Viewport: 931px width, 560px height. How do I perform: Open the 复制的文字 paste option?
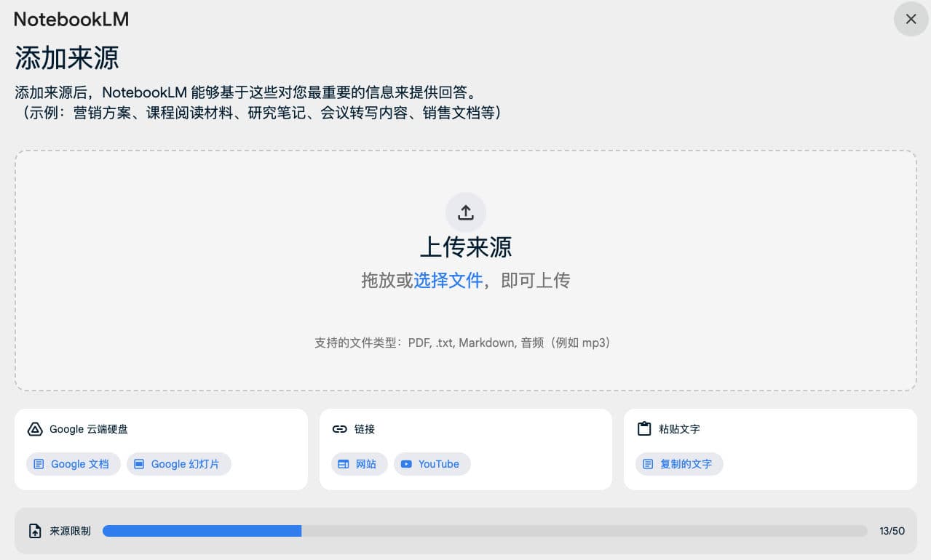click(679, 464)
